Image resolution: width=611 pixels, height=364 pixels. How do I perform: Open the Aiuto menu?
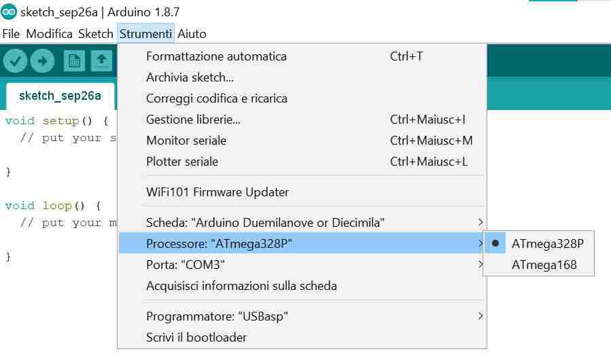pos(192,33)
